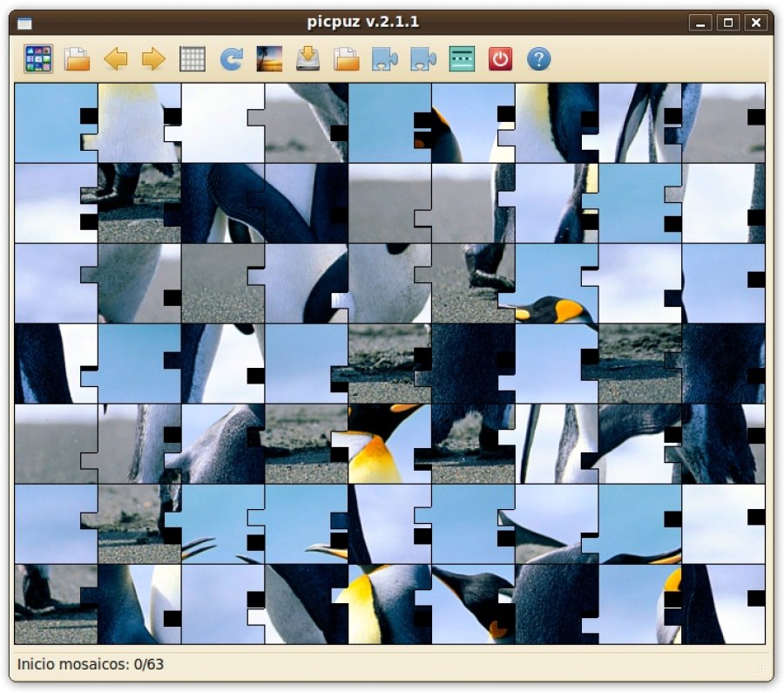The height and width of the screenshot is (693, 784).
Task: Show the sunset reference picture icon
Action: [x=269, y=59]
